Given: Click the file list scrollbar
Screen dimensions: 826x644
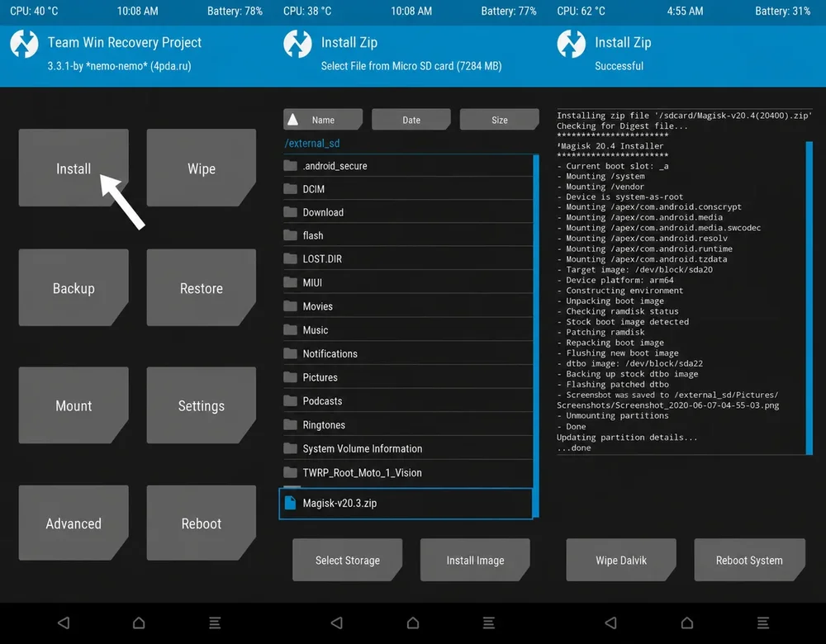Looking at the screenshot, I should [x=536, y=336].
